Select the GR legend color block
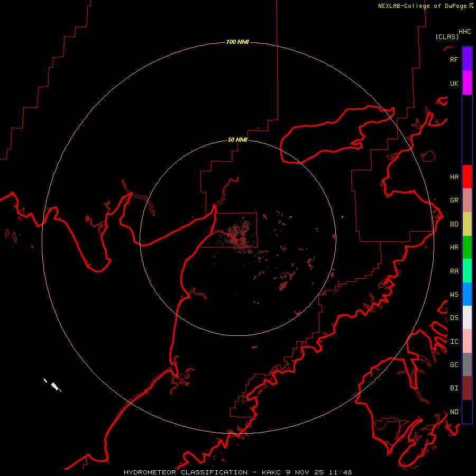This screenshot has width=476, height=476. (x=467, y=200)
